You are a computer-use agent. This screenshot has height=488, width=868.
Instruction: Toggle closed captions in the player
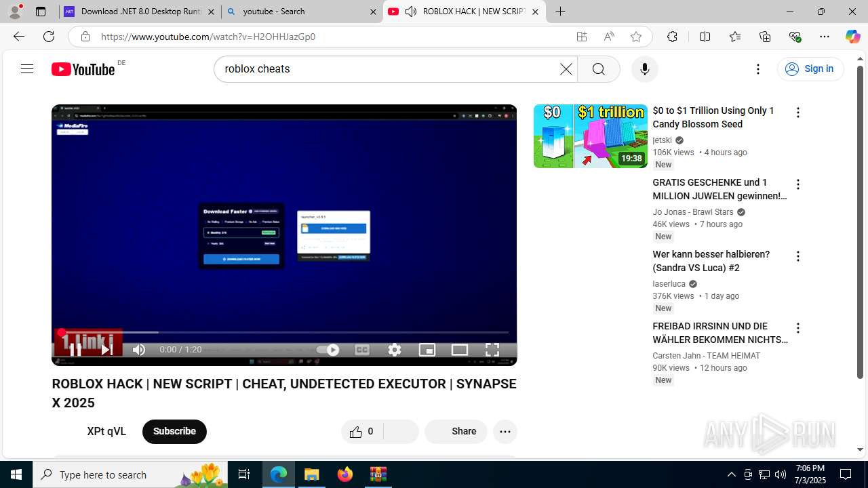click(362, 350)
